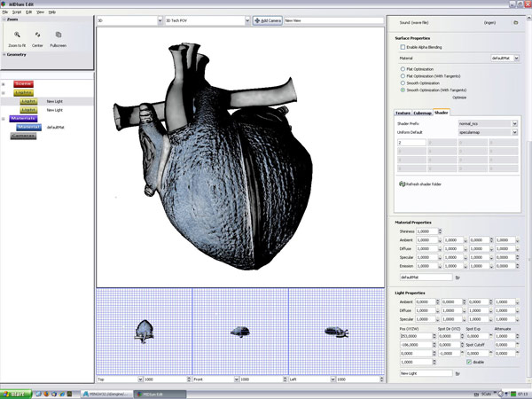The width and height of the screenshot is (532, 399).
Task: Click the Optimize button
Action: tap(459, 98)
